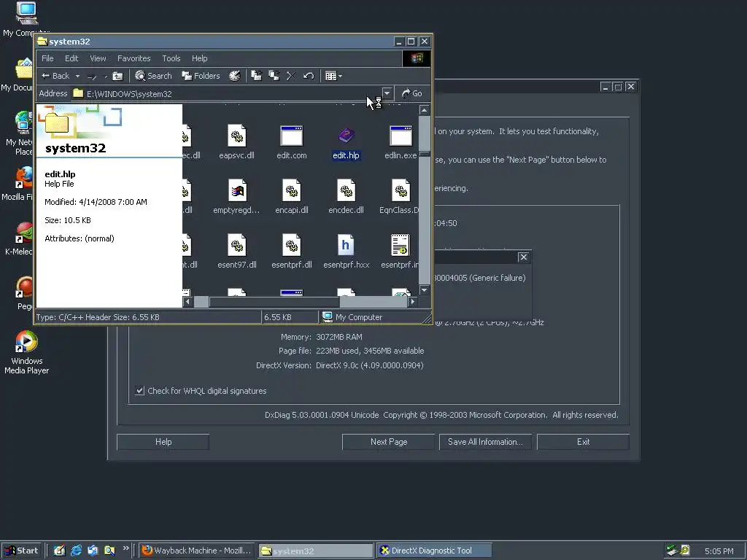Click the file list scroll up arrow
The height and width of the screenshot is (560, 747).
(x=424, y=111)
